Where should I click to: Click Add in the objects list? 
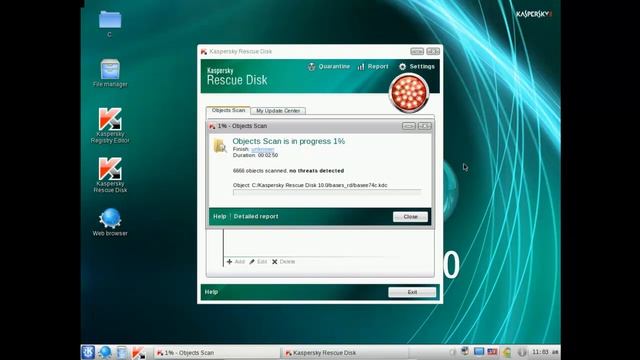(236, 262)
